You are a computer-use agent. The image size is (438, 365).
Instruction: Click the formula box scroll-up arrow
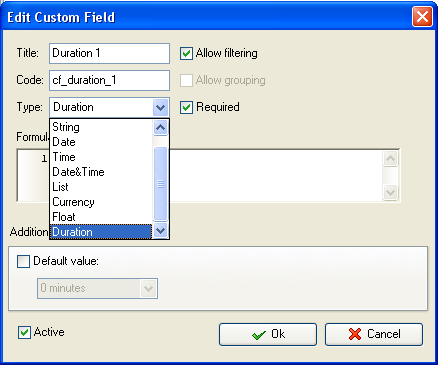tap(390, 159)
